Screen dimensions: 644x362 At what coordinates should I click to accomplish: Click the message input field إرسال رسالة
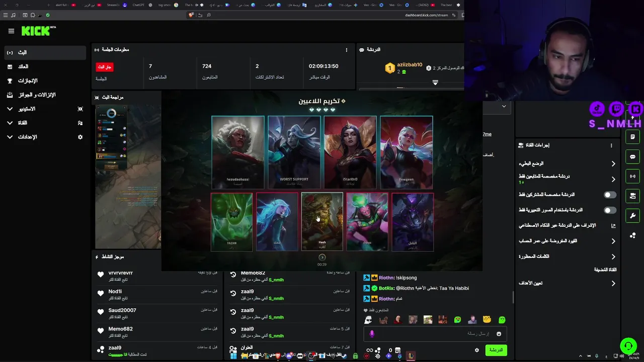(435, 334)
